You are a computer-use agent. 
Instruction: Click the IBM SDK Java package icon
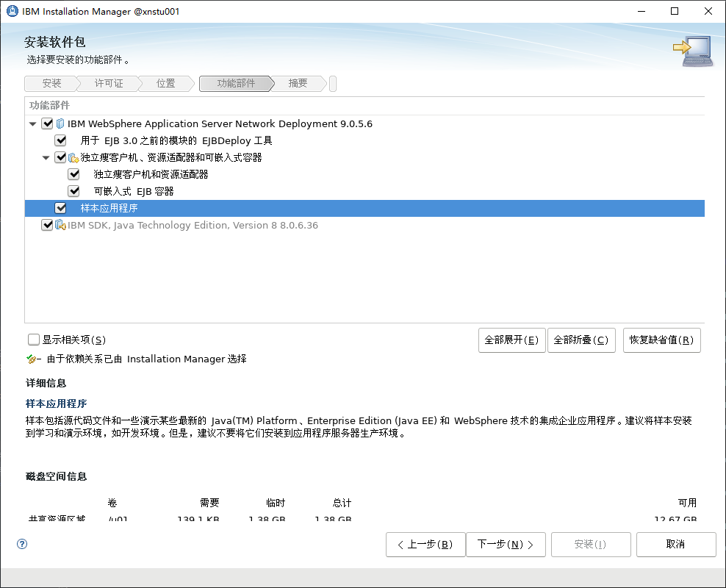(61, 226)
